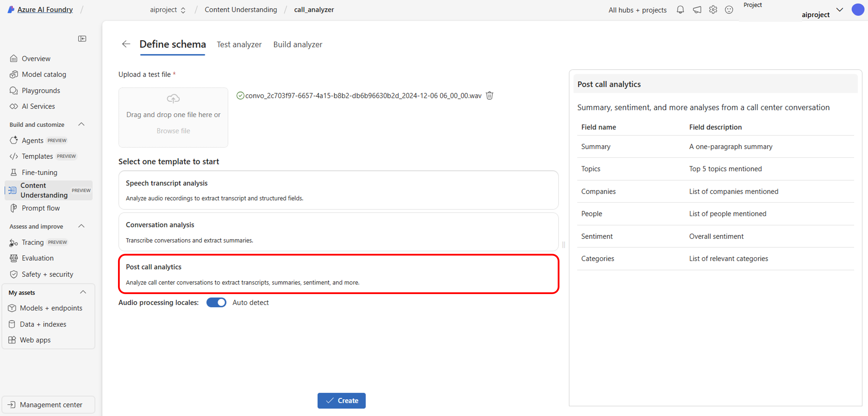
Task: Collapse the Assess and improve section
Action: pos(81,226)
